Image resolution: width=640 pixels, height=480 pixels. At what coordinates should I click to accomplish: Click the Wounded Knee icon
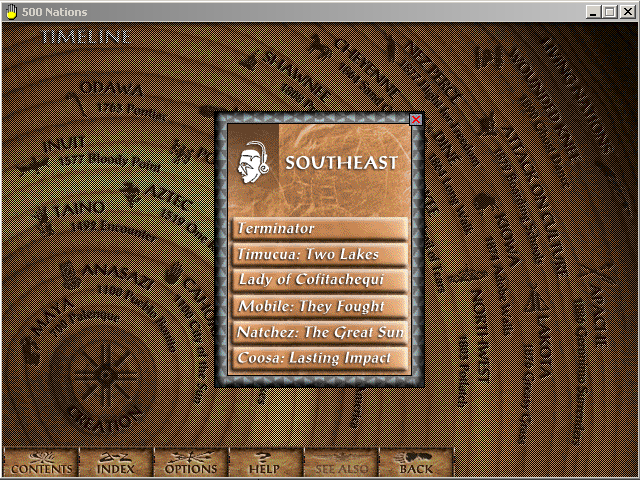488,57
